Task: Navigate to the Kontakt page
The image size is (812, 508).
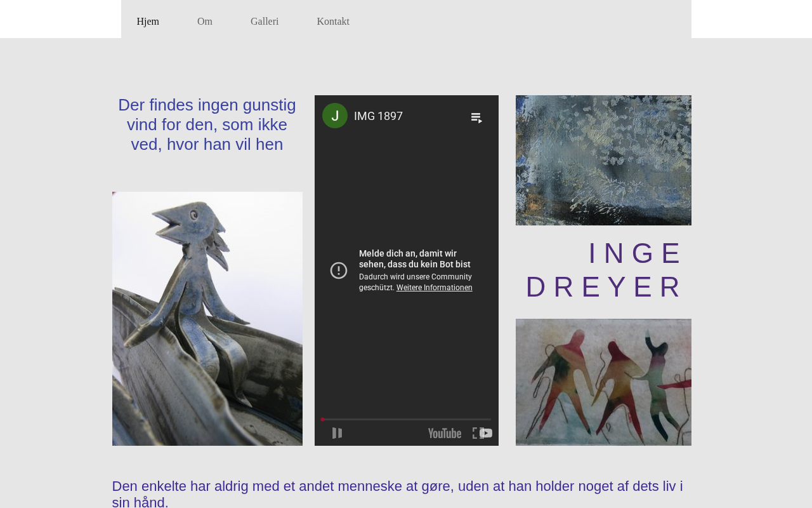Action: 333,22
